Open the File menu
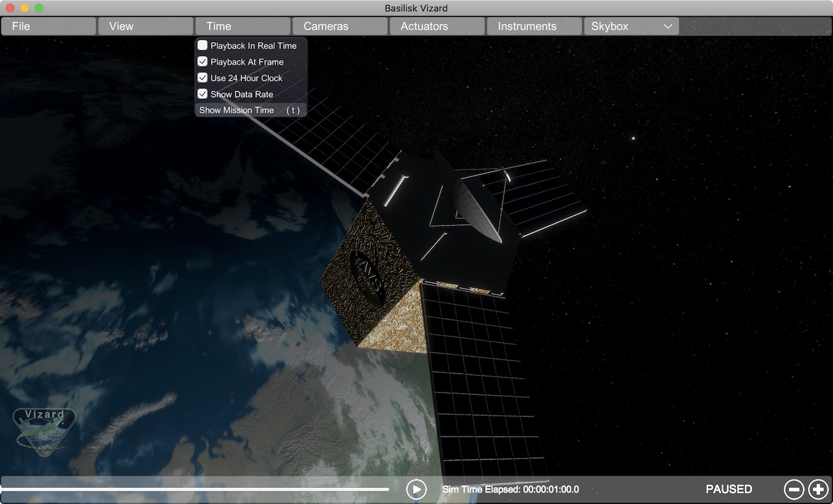The height and width of the screenshot is (504, 833). click(x=49, y=26)
